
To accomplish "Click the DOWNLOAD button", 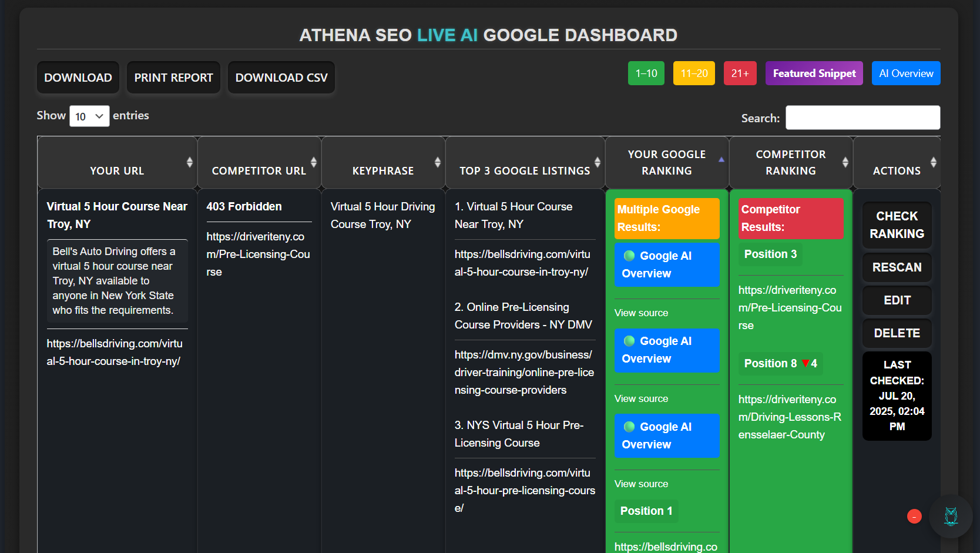I will point(78,78).
